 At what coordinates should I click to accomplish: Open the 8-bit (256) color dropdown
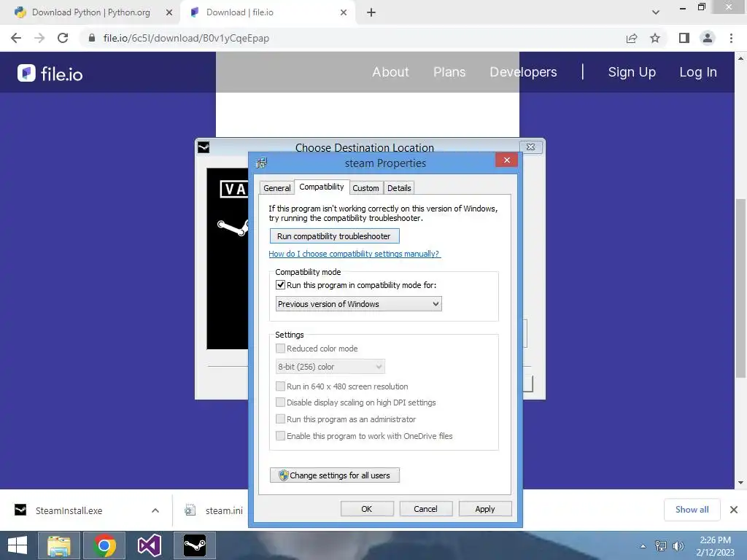tap(330, 367)
